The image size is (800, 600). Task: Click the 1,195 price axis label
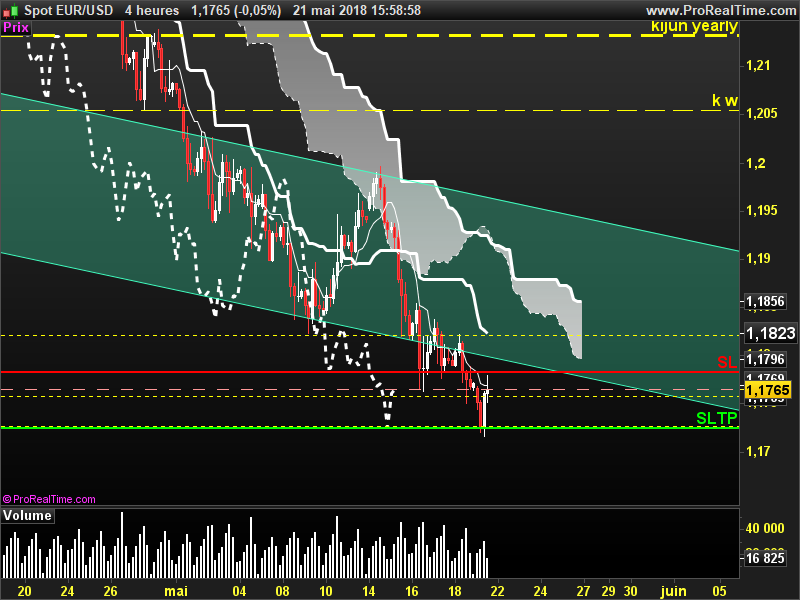(762, 210)
